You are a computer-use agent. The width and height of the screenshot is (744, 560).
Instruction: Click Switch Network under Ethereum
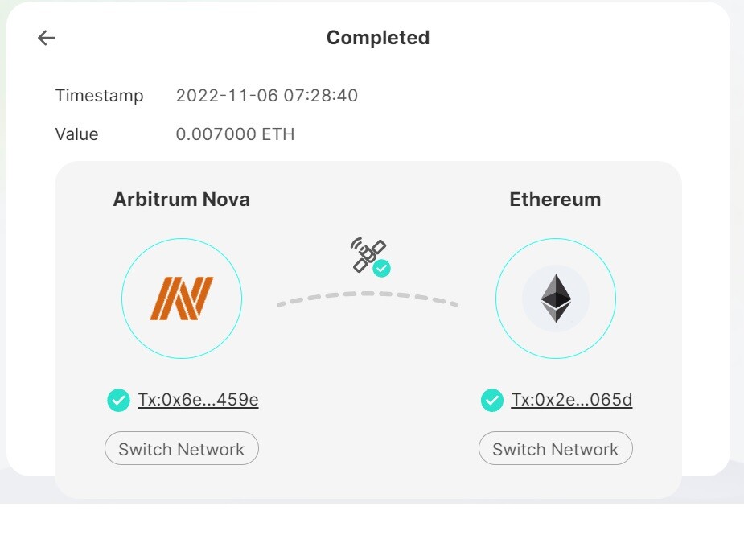click(555, 448)
